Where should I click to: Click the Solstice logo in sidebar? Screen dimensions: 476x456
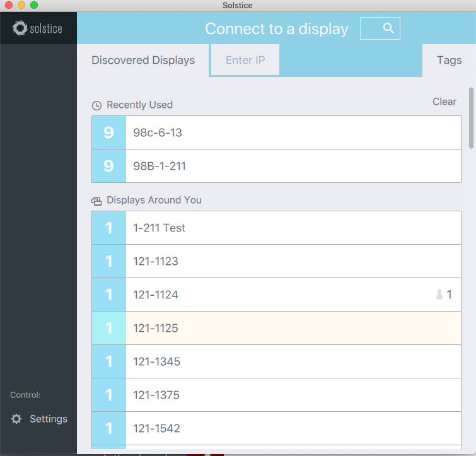[x=37, y=28]
